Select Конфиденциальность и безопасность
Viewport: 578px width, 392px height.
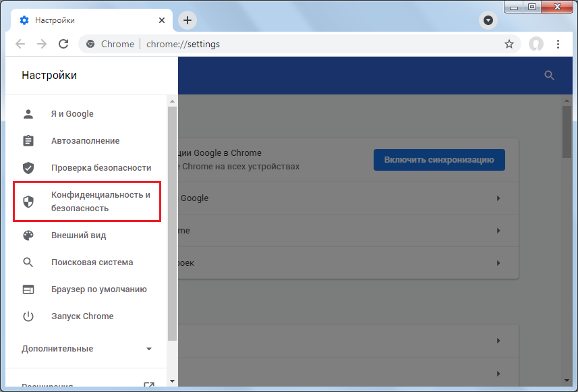[87, 201]
